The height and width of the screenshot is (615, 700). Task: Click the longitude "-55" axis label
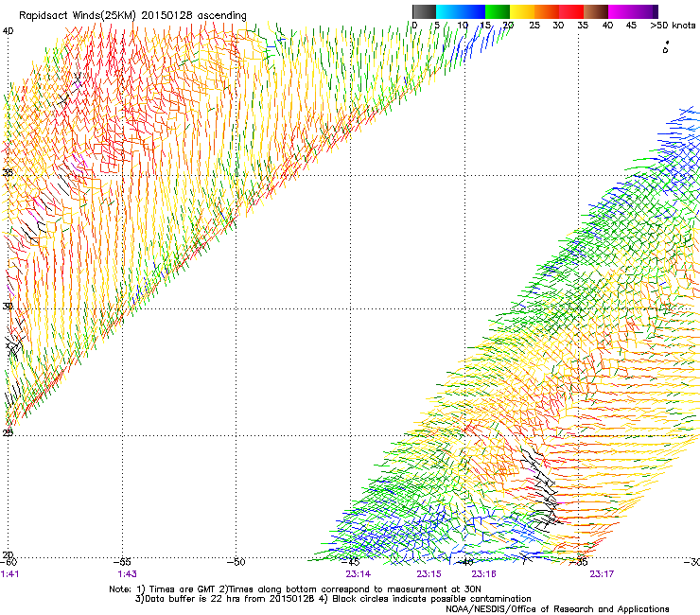[x=122, y=562]
